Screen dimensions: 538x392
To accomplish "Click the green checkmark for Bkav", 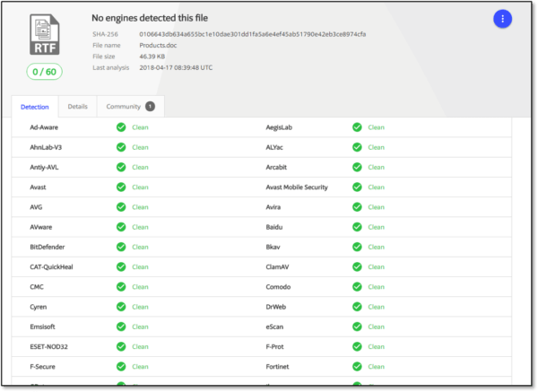I will pyautogui.click(x=357, y=247).
